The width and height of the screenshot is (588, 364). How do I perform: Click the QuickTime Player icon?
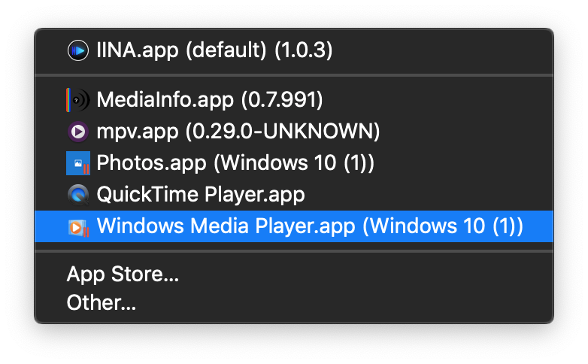point(78,195)
